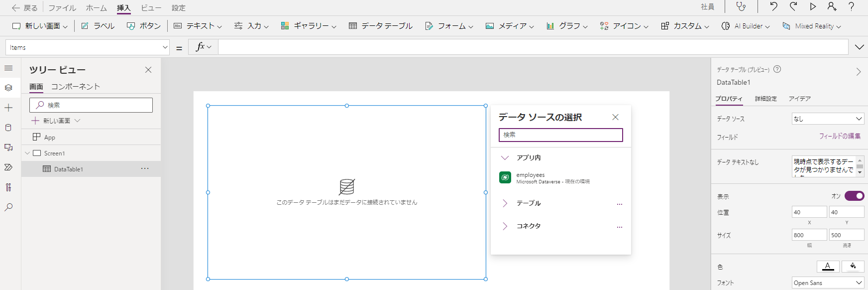
Task: Pick the font color swatch
Action: click(x=828, y=267)
